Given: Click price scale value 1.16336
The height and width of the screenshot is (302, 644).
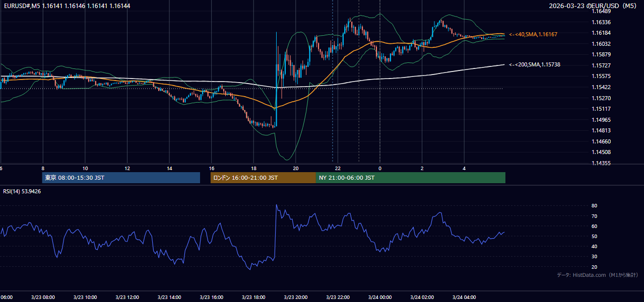Looking at the screenshot, I should [x=602, y=22].
